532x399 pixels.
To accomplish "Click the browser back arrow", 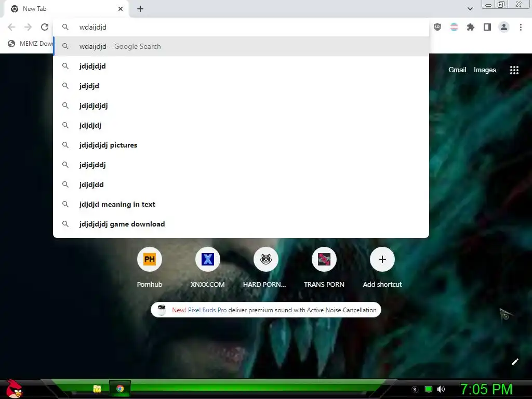I will [11, 27].
